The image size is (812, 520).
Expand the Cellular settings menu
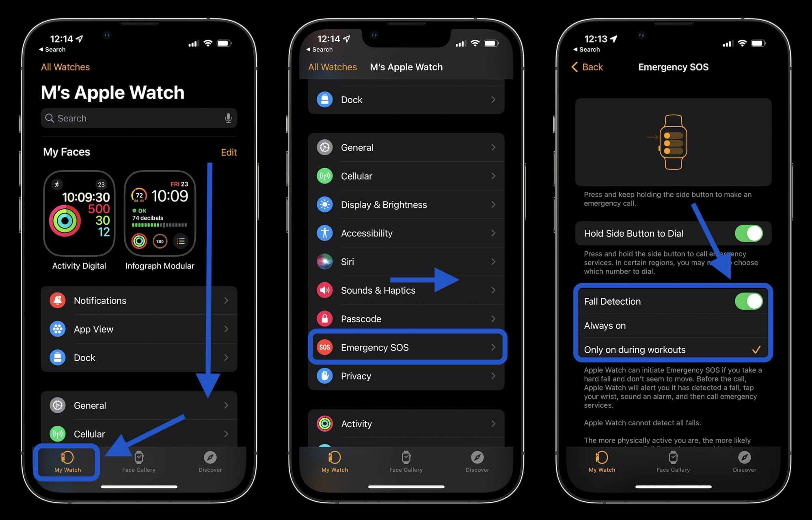(406, 176)
